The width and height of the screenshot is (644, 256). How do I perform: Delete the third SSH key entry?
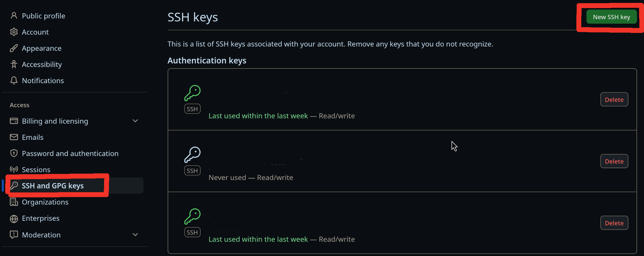[614, 223]
